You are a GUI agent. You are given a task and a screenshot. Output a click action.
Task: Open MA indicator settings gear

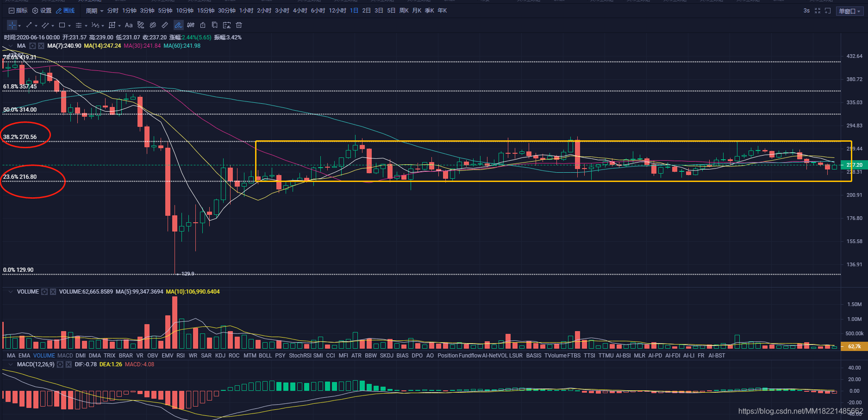coord(32,46)
